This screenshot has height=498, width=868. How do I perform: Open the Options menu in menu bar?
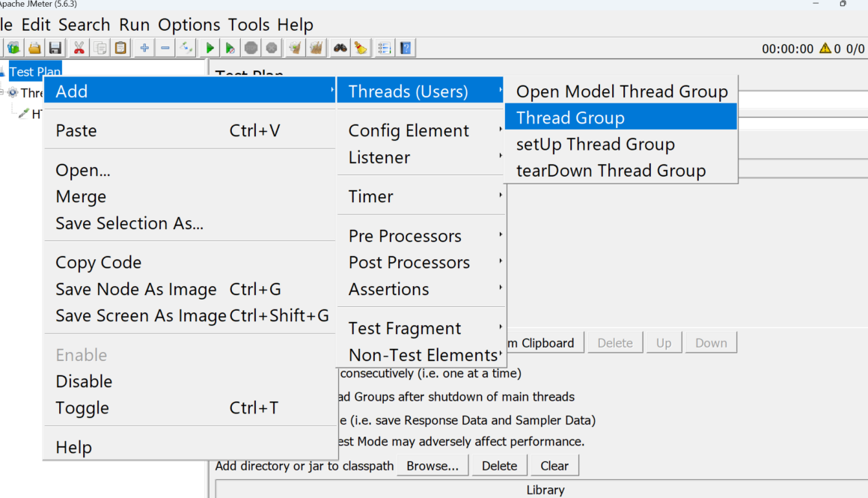tap(189, 25)
